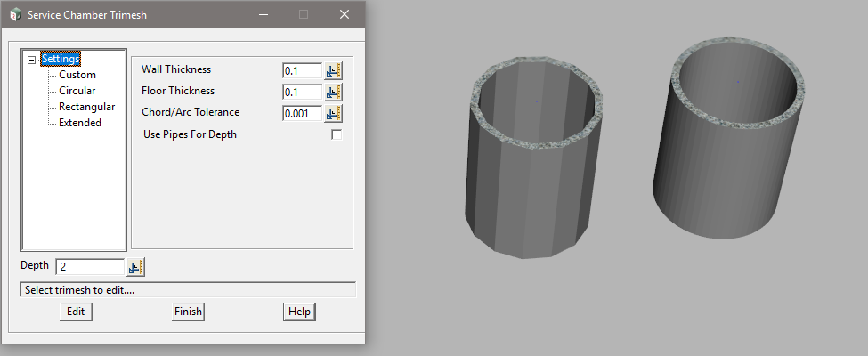The image size is (868, 356).
Task: Click the Wall Thickness measure icon
Action: point(334,70)
